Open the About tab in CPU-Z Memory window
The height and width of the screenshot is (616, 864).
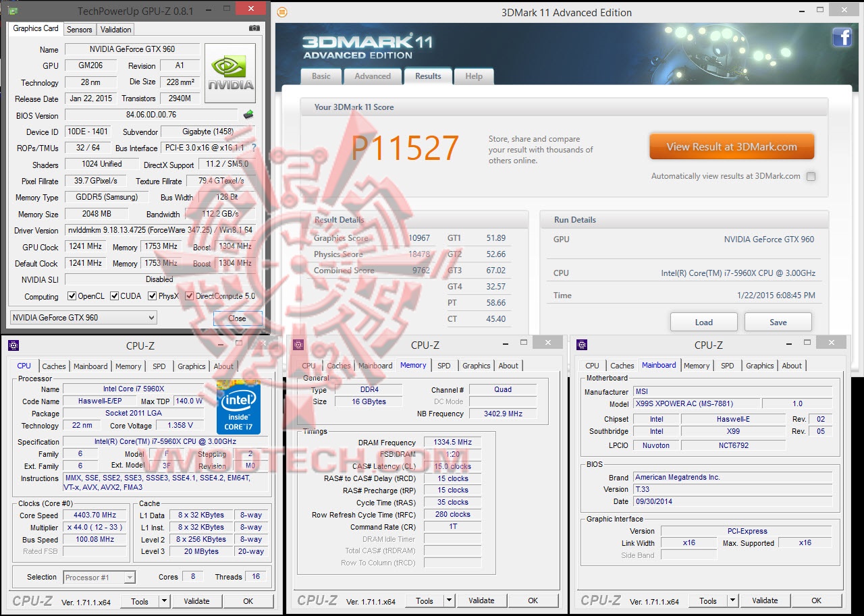click(509, 366)
